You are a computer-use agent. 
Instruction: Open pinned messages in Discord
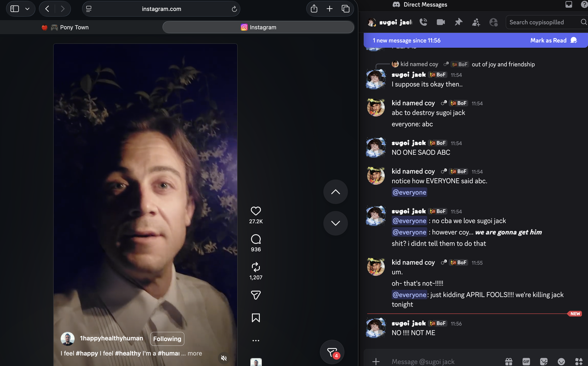(458, 22)
